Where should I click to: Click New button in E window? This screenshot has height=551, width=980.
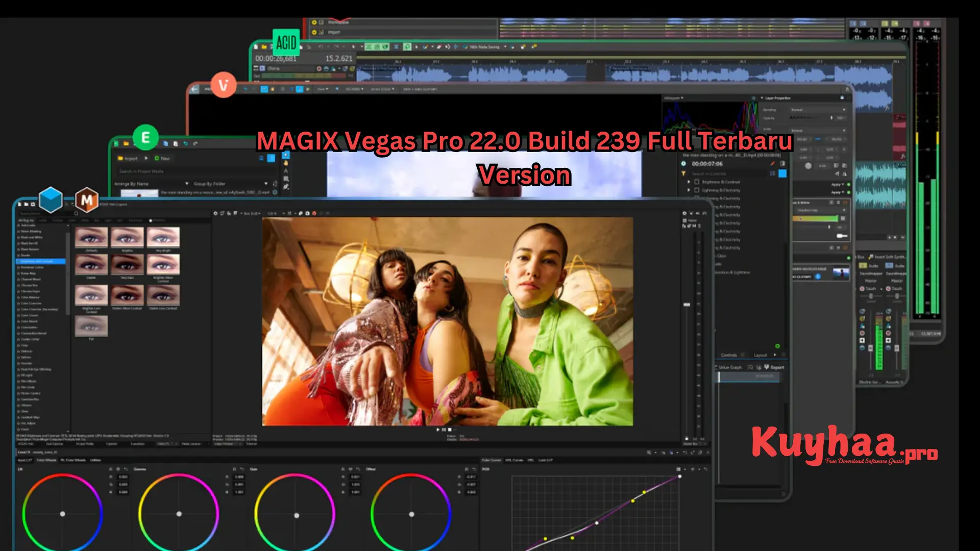pos(162,158)
